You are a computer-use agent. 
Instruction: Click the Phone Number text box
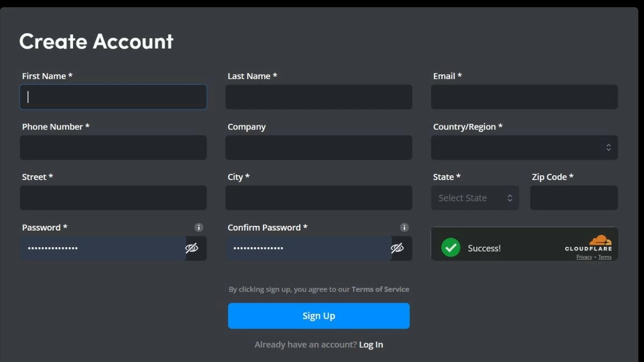click(x=113, y=147)
